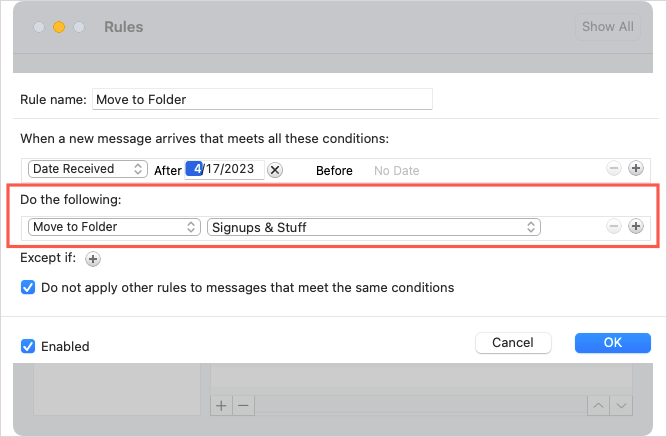The image size is (667, 437).
Task: Remove the Date Received condition row
Action: tap(614, 170)
